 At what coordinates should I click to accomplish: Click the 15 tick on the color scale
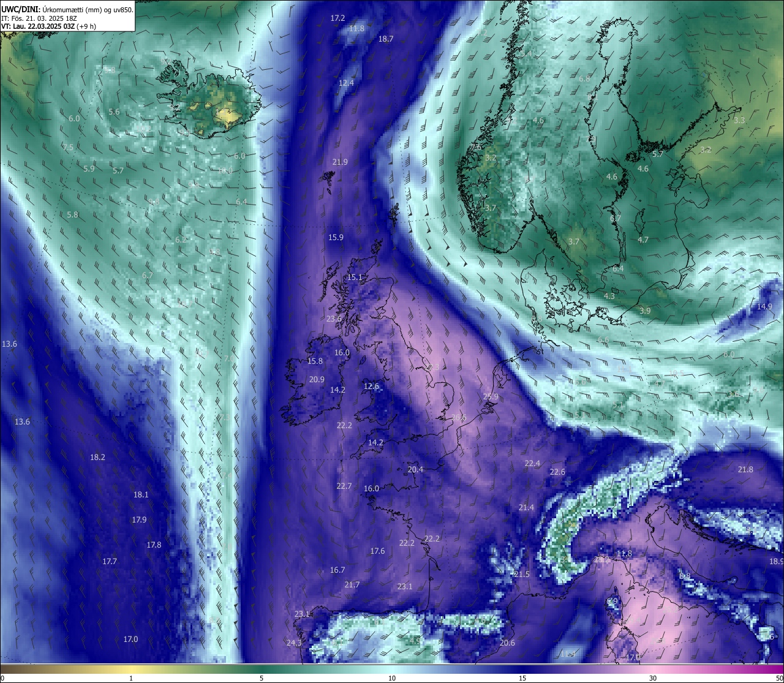coord(522,678)
